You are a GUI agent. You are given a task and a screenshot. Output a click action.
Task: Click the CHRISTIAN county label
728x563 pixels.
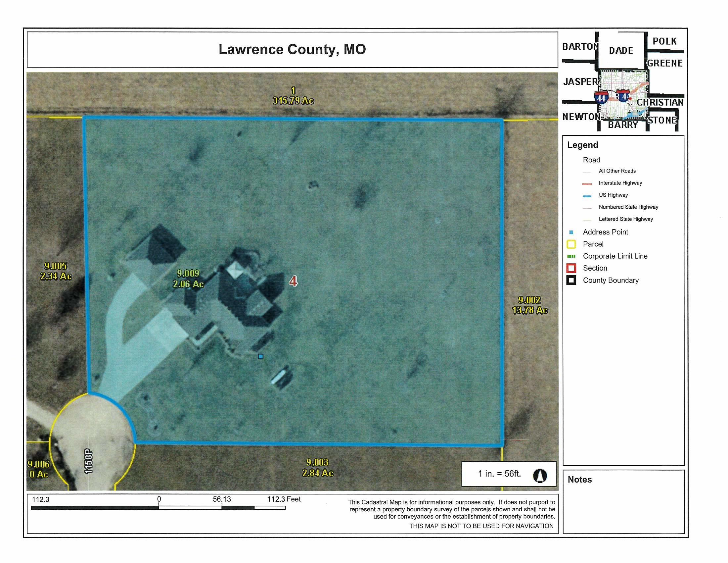660,102
